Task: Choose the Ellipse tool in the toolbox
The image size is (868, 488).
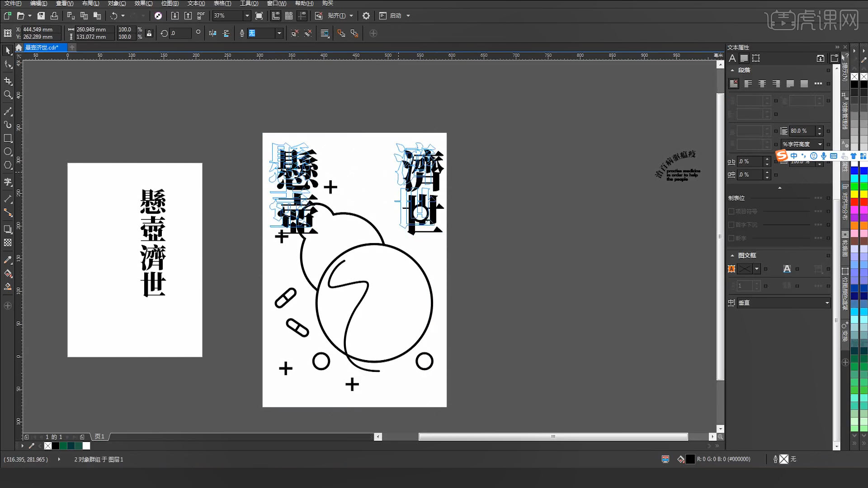Action: pyautogui.click(x=8, y=151)
